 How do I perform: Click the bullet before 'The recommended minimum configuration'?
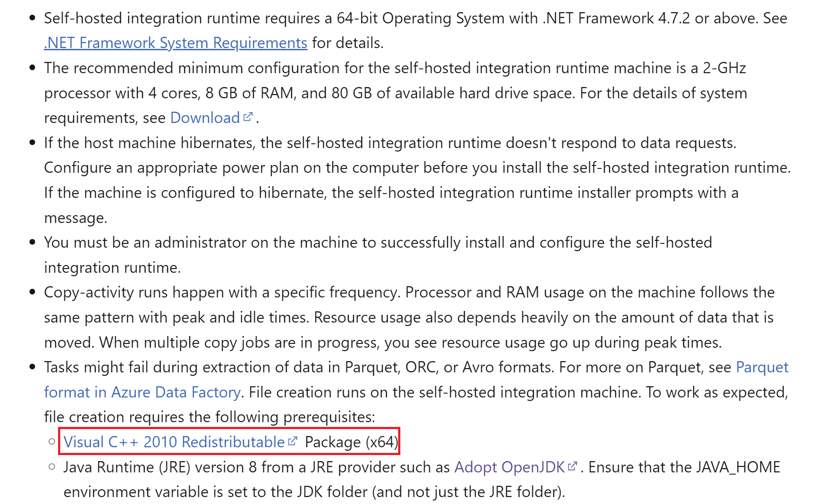[32, 68]
